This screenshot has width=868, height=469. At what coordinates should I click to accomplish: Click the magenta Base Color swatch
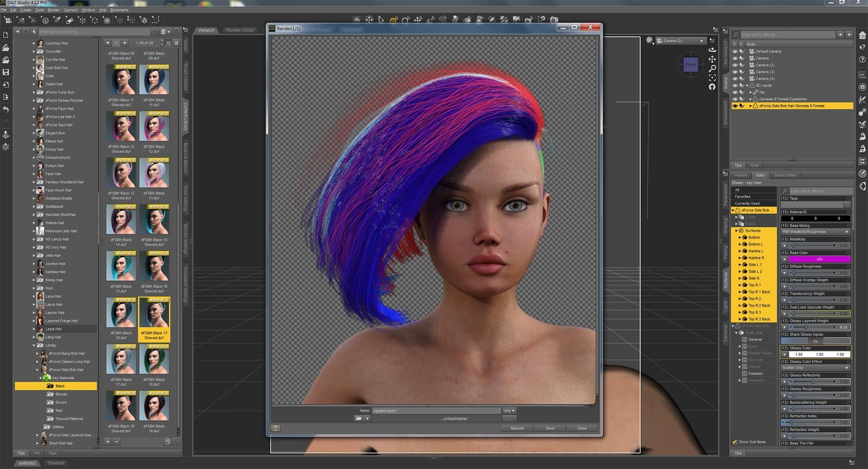819,260
